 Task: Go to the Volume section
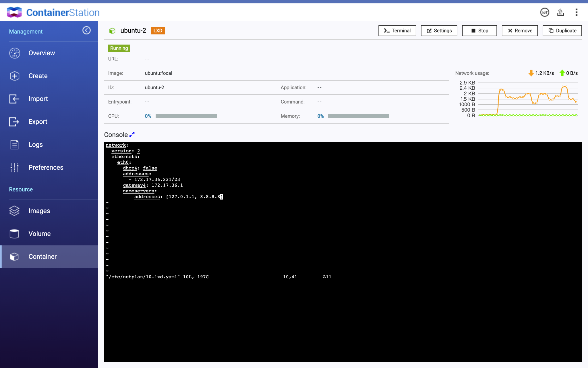coord(39,234)
